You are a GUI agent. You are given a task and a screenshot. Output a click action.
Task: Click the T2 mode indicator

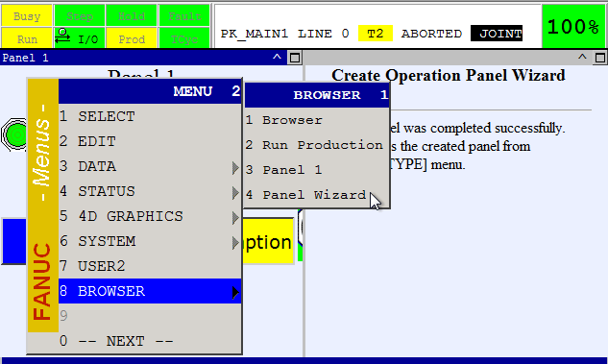375,34
